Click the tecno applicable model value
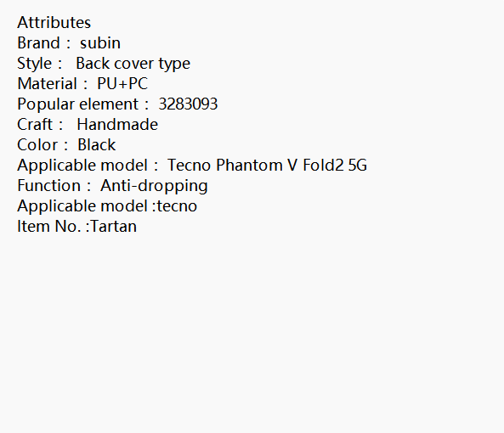 pyautogui.click(x=177, y=205)
